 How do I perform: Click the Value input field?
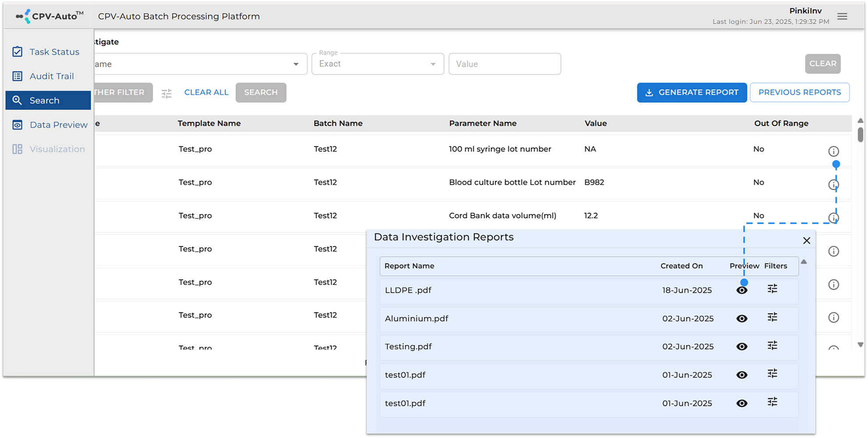pos(504,64)
